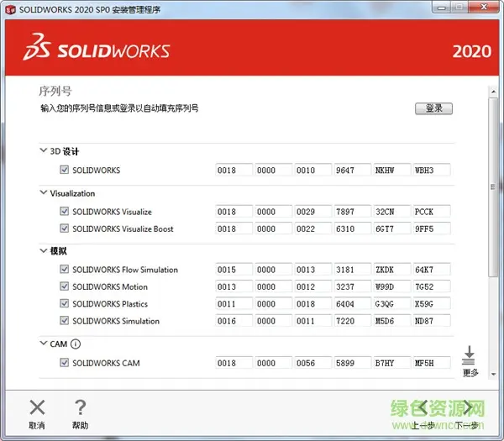Toggle SOLIDWORKS Plastics checkbox

[x=65, y=303]
